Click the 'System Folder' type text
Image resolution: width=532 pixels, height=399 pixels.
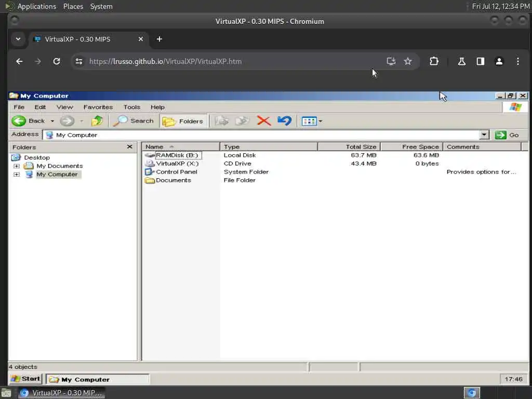click(x=246, y=171)
